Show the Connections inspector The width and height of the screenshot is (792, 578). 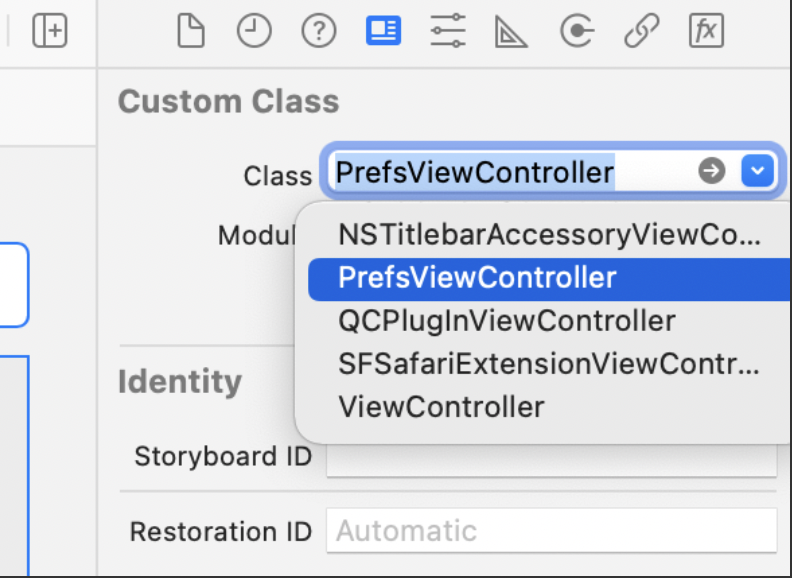[x=577, y=31]
